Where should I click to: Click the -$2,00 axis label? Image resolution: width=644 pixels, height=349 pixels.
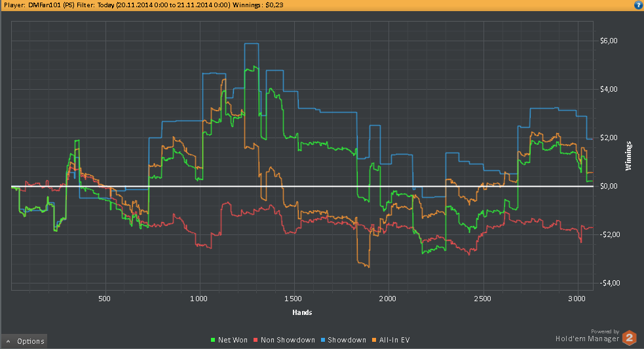coord(609,234)
